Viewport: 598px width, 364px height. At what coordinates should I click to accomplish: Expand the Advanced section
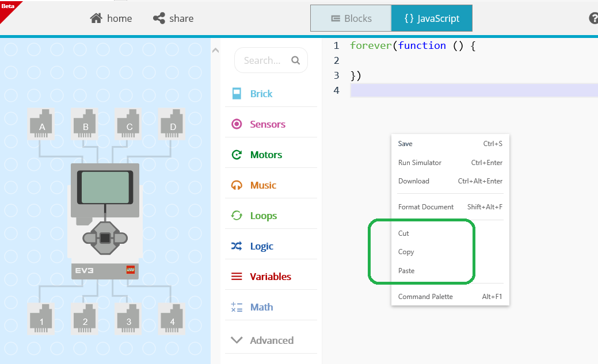271,340
